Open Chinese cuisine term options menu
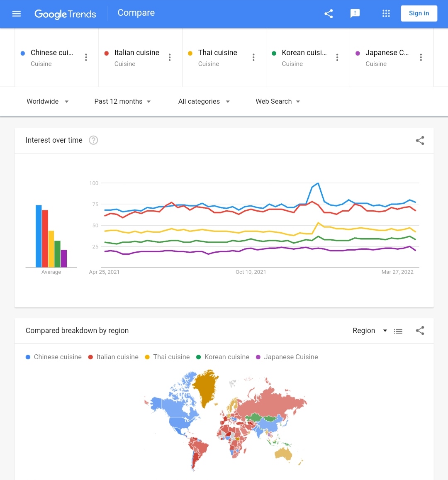Screen dimensions: 448x480 pos(86,57)
